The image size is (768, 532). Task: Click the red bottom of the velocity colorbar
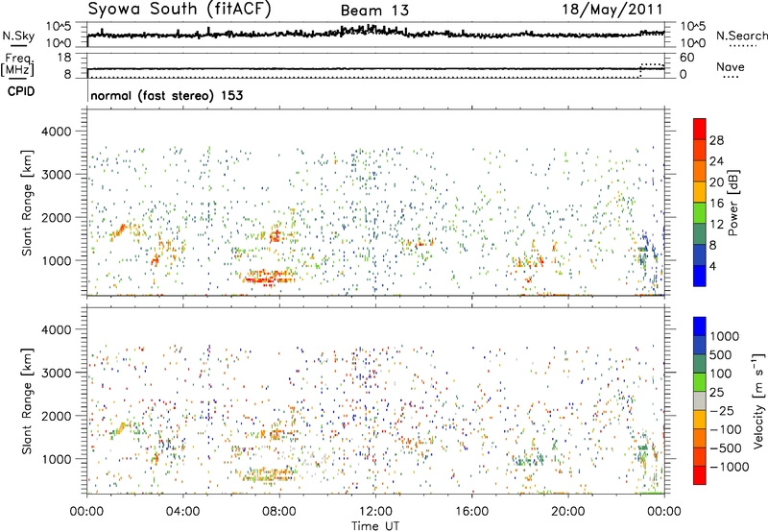point(700,476)
